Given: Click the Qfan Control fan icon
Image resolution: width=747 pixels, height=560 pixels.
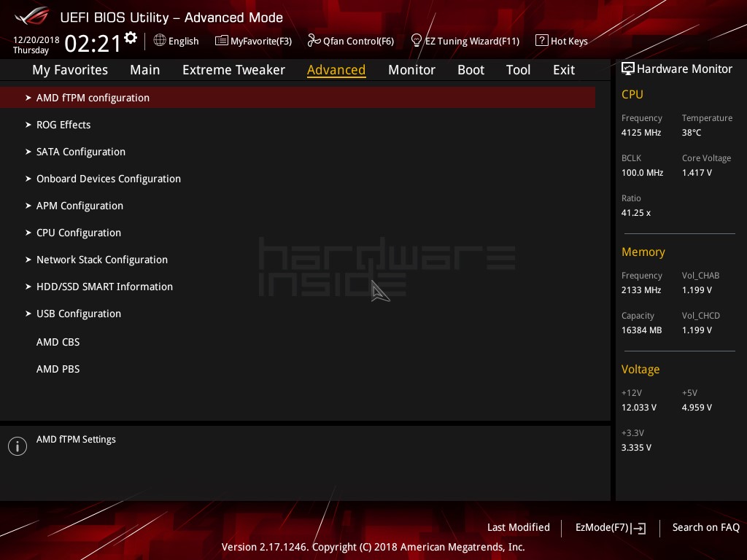Looking at the screenshot, I should 314,41.
